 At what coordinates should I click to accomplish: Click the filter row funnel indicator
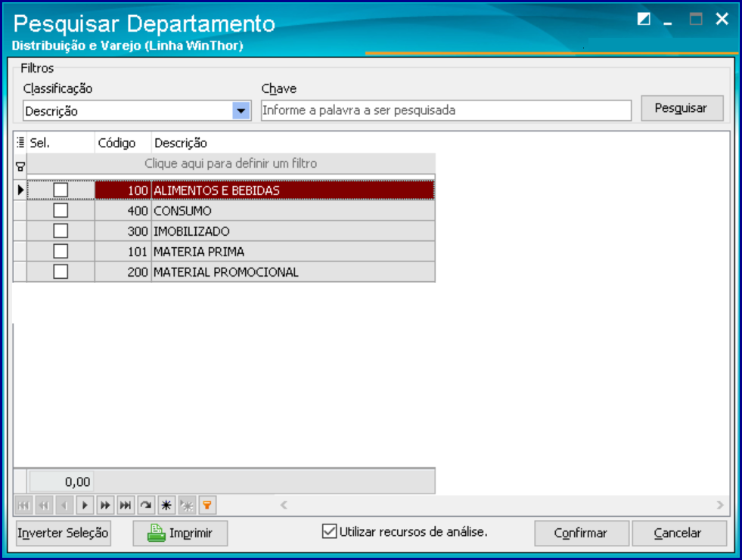coord(20,166)
